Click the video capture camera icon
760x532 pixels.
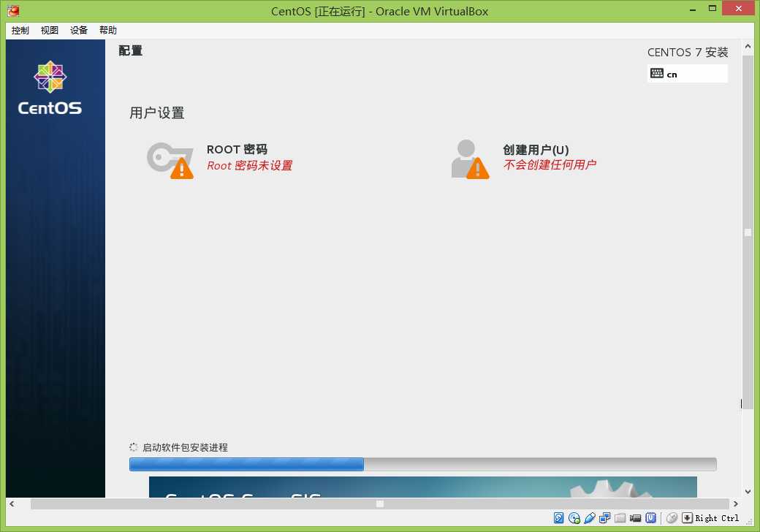636,518
